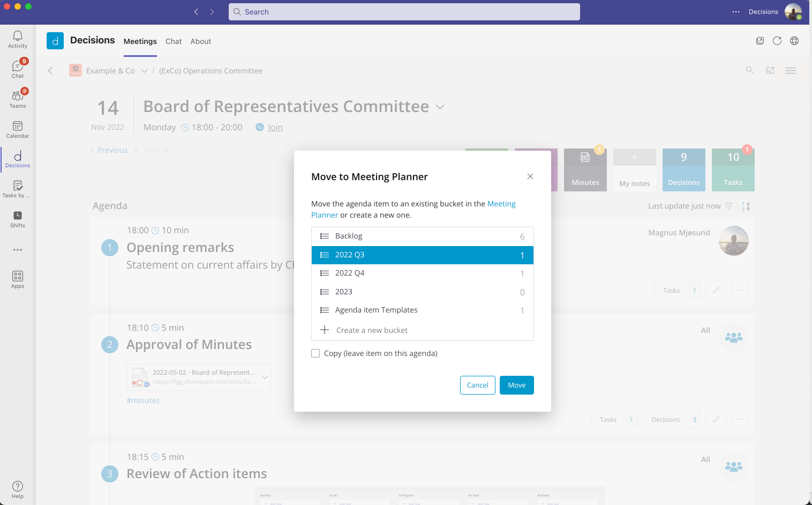Open the search magnifier in the meeting header
Screen dimensions: 812x505
click(x=750, y=70)
